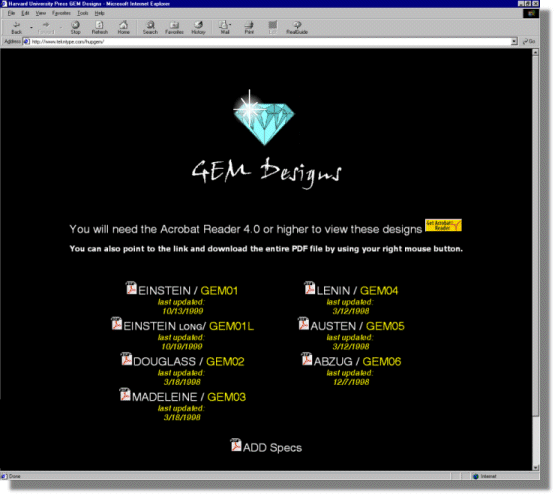Click the 10/13/1999 date under GEM01
This screenshot has height=496, width=555.
pos(182,311)
